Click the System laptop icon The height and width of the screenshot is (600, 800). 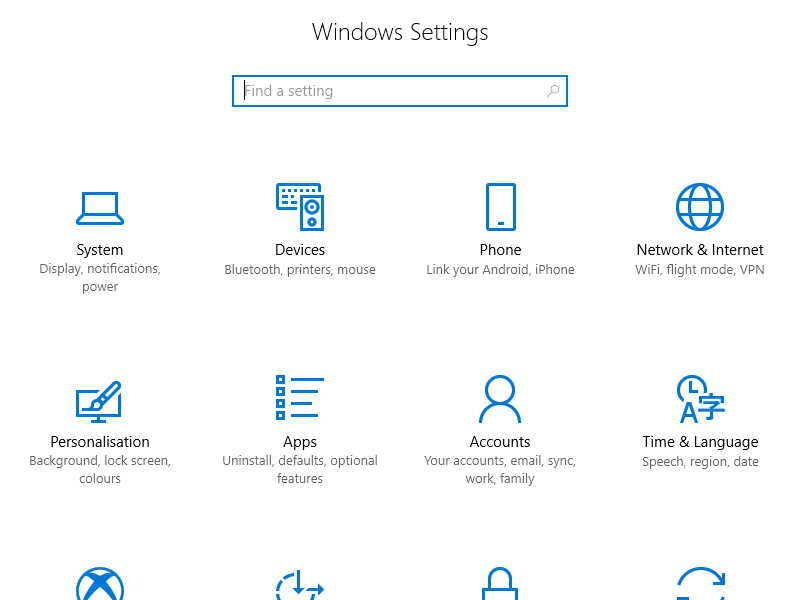pos(100,208)
